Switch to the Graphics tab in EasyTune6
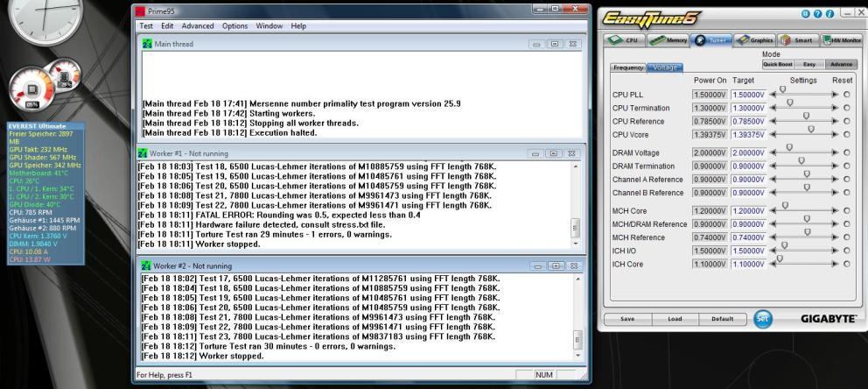 (x=754, y=40)
